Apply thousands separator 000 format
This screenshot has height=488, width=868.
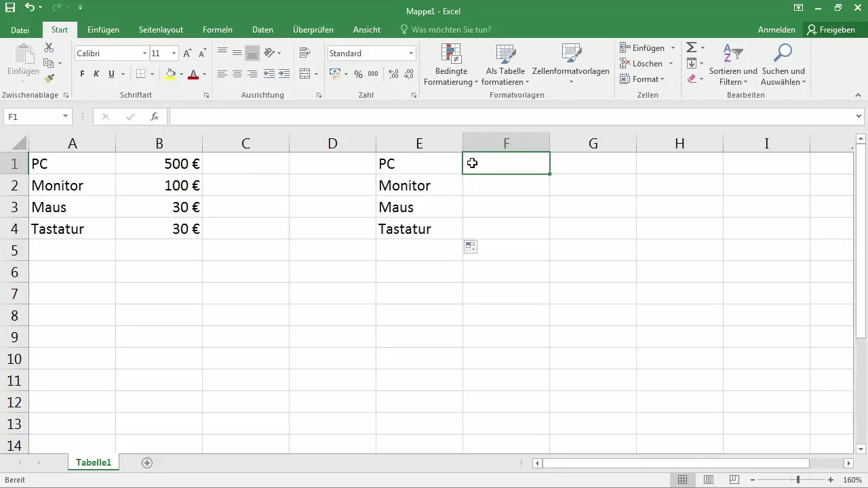click(x=374, y=74)
